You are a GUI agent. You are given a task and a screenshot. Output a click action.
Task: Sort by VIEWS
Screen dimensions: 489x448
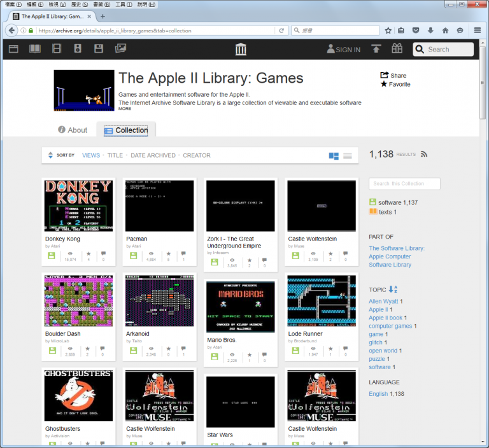click(x=91, y=155)
